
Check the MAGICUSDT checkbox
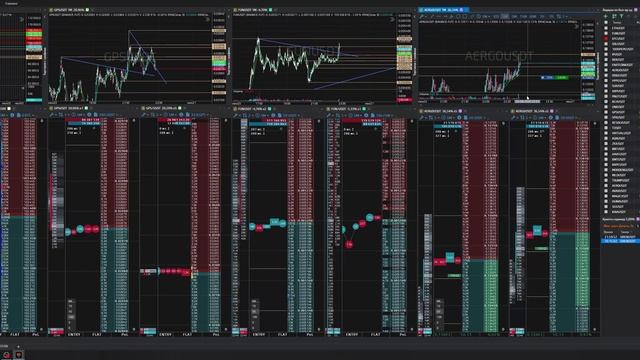tap(607, 196)
